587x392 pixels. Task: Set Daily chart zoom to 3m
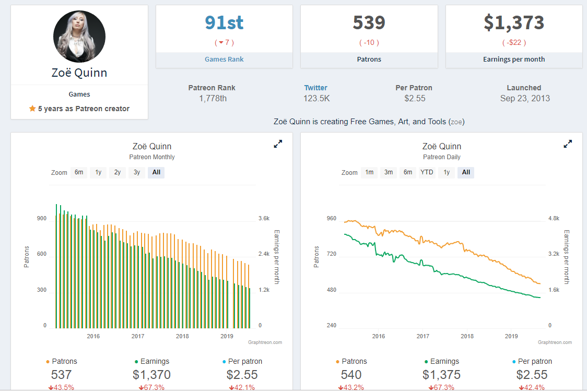(389, 172)
